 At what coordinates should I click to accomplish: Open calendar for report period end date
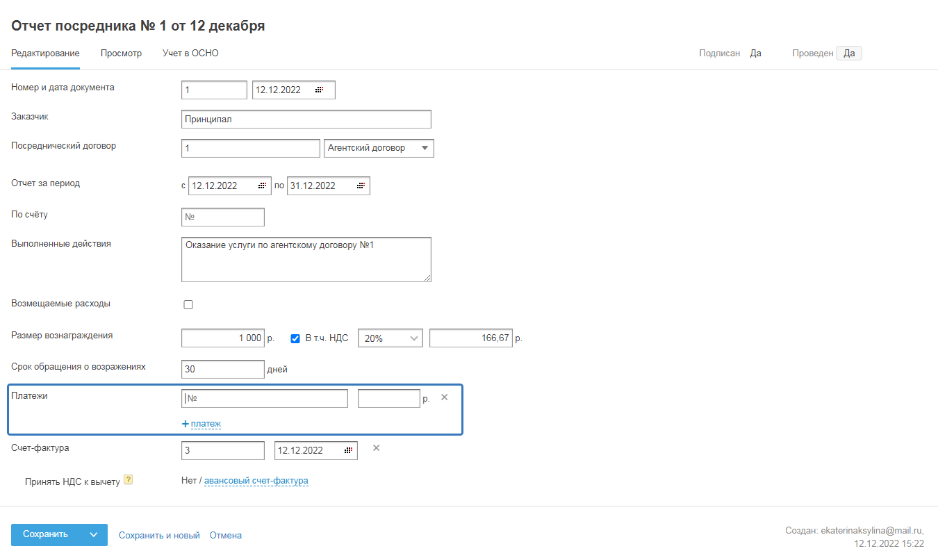tap(361, 186)
